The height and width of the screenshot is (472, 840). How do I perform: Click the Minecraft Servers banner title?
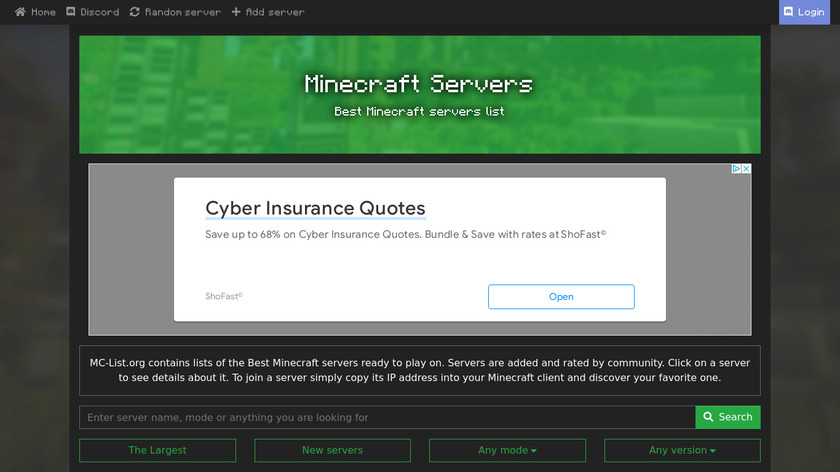pos(419,84)
